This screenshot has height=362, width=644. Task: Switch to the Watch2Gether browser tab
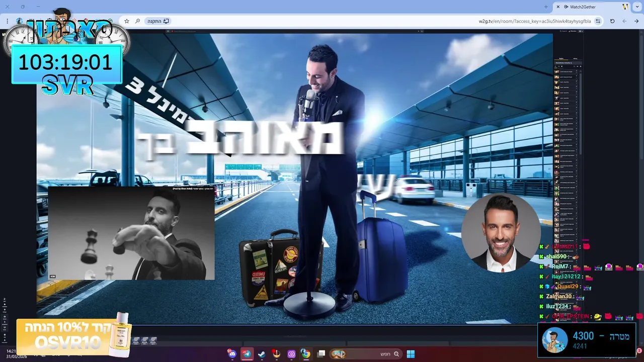591,7
